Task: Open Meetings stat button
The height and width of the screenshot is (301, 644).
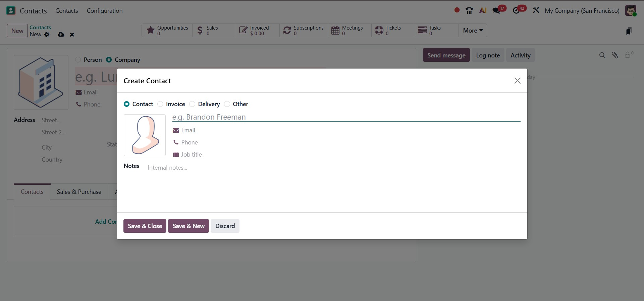Action: tap(350, 30)
